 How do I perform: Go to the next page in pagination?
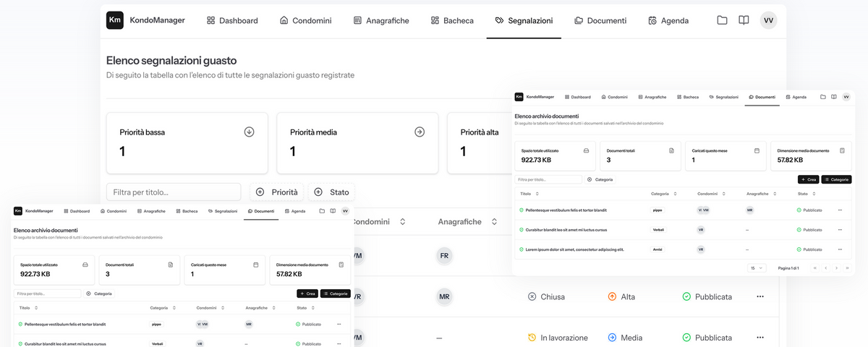click(x=837, y=268)
